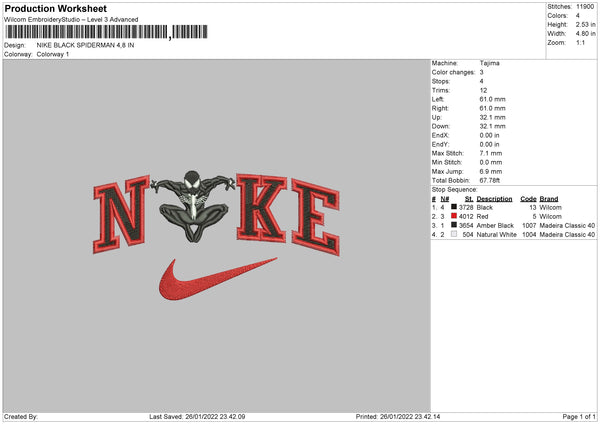Click the Spiderman figure in the design preview
The width and height of the screenshot is (600, 424).
coord(193,206)
